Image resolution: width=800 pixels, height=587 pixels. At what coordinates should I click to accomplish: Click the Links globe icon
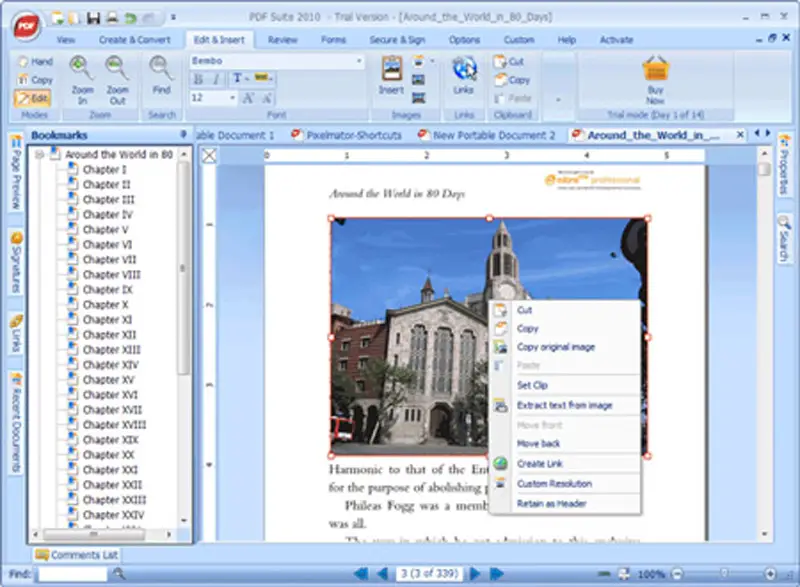click(464, 69)
